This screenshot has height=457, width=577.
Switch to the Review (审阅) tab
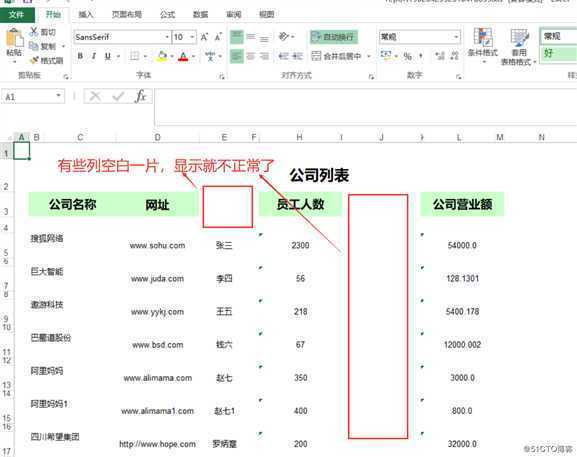point(234,14)
